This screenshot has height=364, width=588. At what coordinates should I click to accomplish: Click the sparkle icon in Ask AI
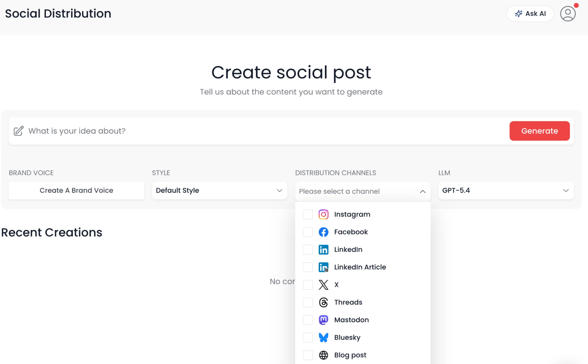click(519, 14)
